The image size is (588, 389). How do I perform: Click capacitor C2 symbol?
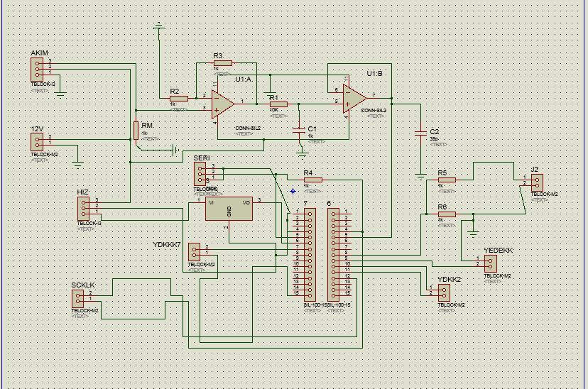(x=420, y=133)
